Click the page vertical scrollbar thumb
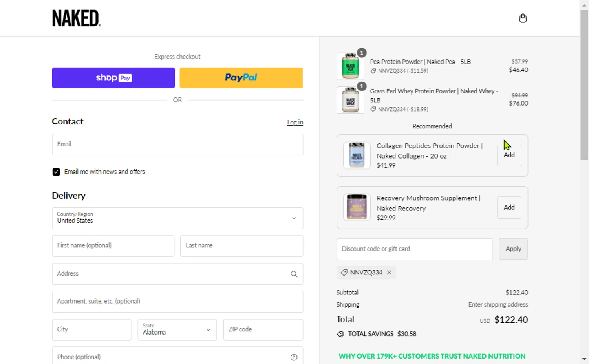589x364 pixels. [584, 84]
